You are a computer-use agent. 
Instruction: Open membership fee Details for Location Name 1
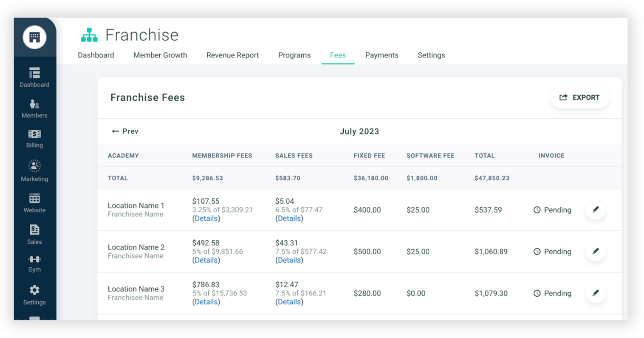click(x=206, y=218)
